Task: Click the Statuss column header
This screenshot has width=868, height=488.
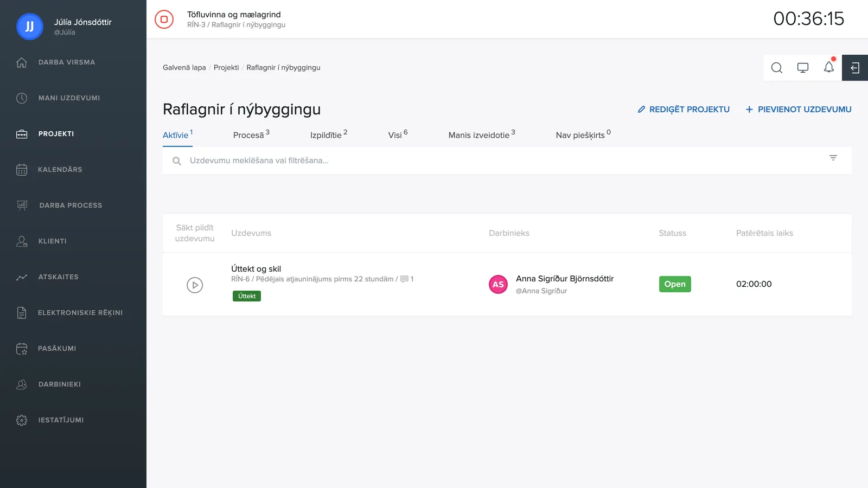Action: (672, 233)
